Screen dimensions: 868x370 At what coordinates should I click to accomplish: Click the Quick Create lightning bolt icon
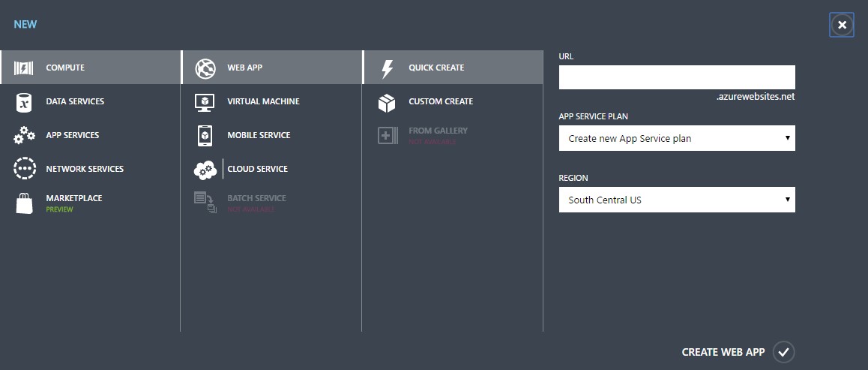click(387, 68)
